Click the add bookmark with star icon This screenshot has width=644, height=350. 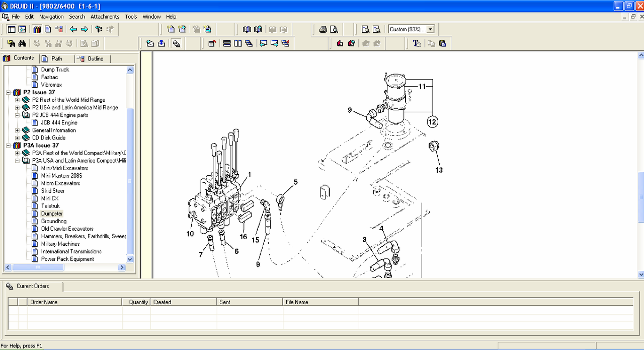[x=351, y=43]
